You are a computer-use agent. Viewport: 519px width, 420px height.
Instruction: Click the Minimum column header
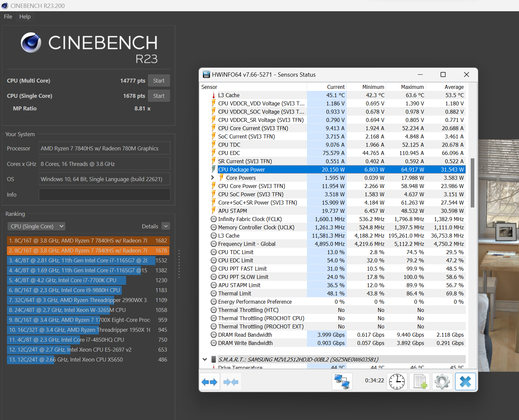click(367, 87)
